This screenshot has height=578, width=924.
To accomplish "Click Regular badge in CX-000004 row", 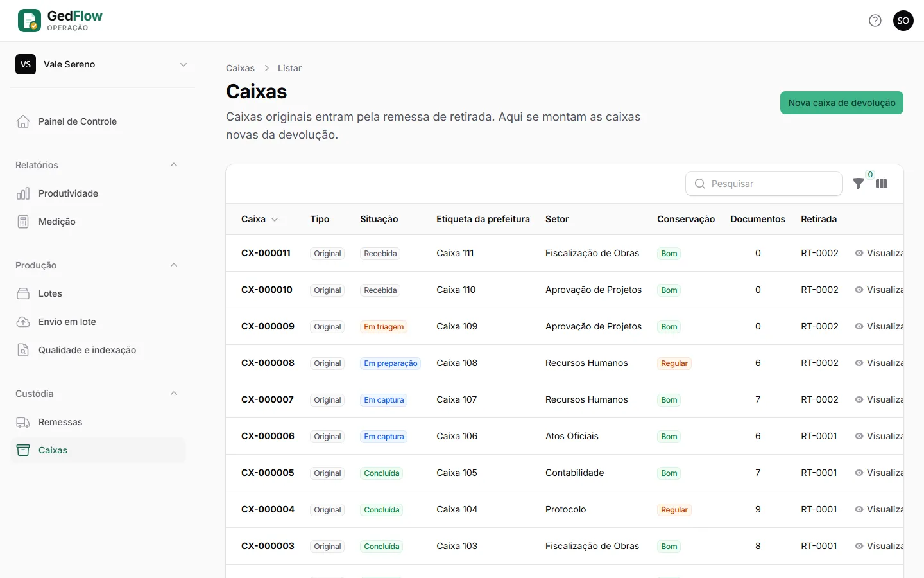I will click(x=674, y=510).
